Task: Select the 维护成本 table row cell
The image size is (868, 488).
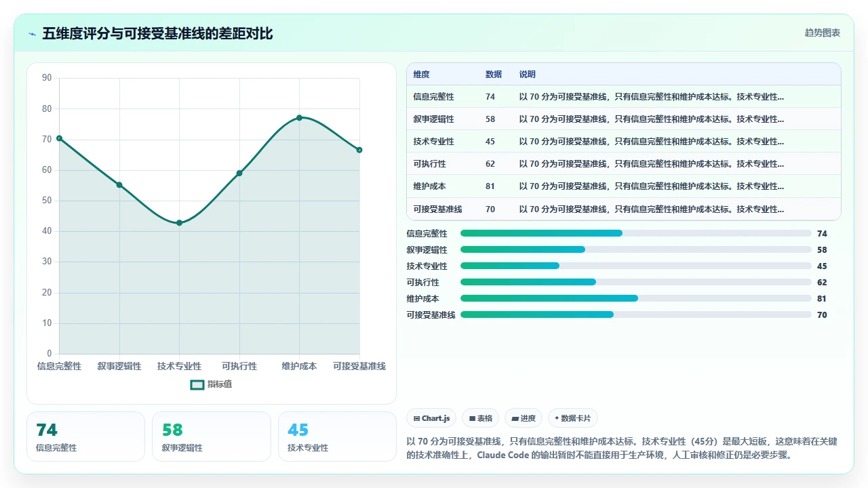Action: click(429, 186)
